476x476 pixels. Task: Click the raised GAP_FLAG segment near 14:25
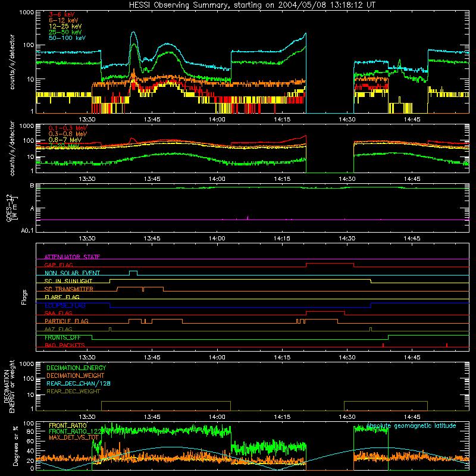pos(330,264)
